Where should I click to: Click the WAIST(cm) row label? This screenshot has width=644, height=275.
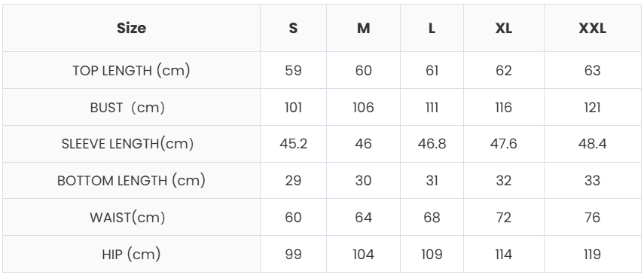point(127,218)
